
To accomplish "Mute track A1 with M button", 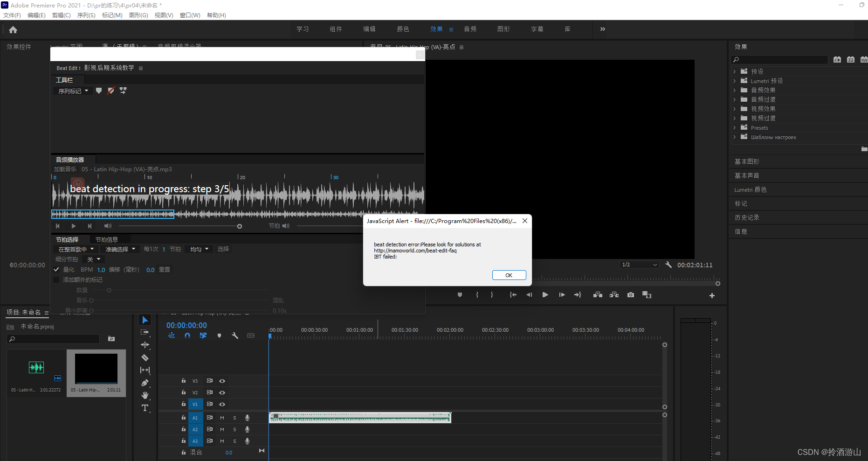I will [222, 418].
